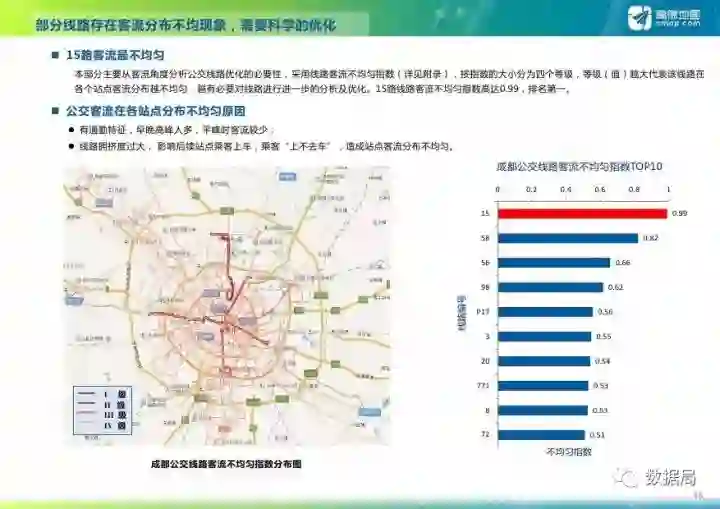
Task: Select the bar for route P17
Action: coord(546,312)
